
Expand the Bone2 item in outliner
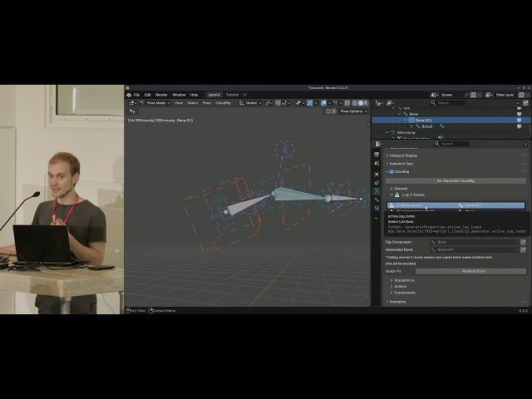(x=411, y=126)
